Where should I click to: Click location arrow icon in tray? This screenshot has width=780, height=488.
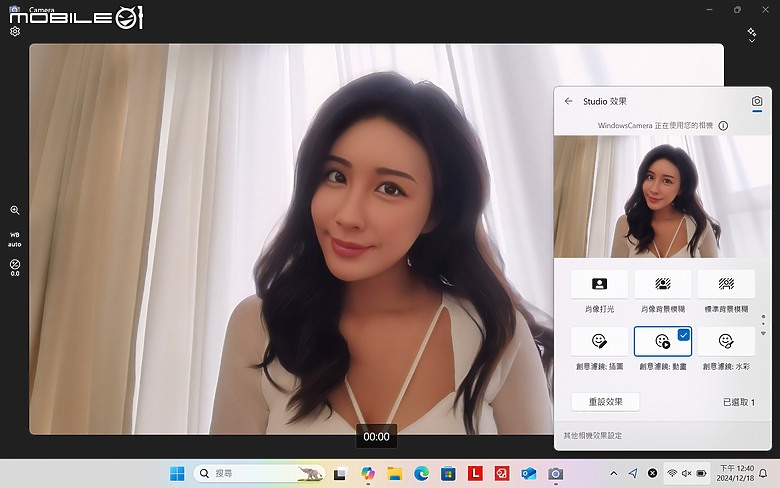pyautogui.click(x=633, y=474)
